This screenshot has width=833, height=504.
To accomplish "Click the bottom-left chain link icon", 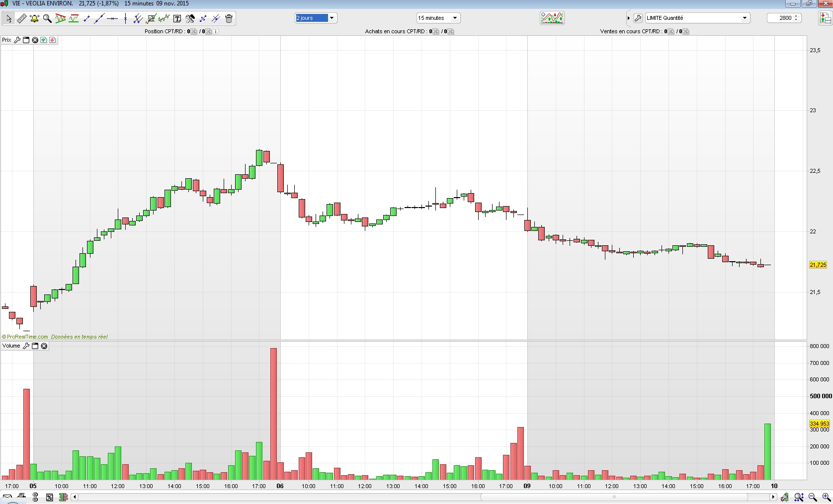I will point(35,497).
